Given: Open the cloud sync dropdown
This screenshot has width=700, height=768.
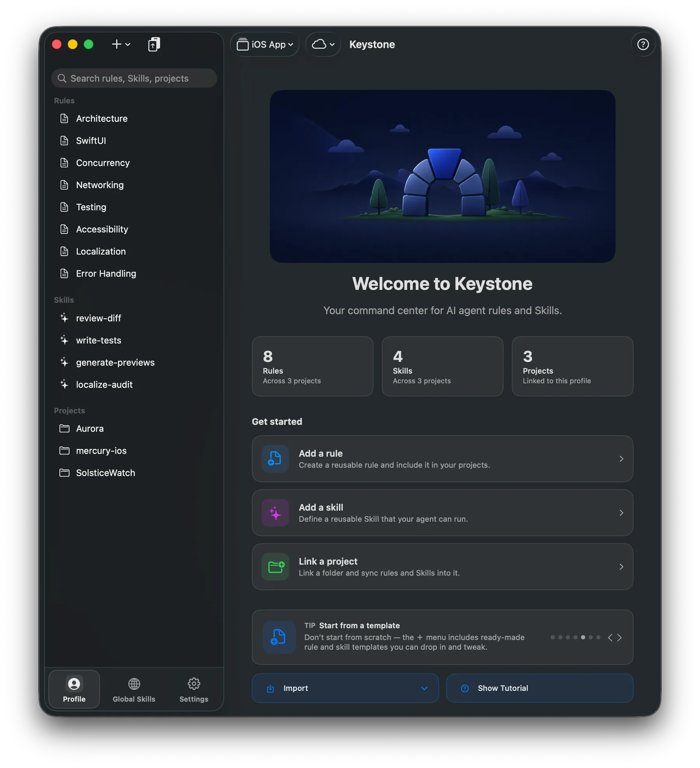Looking at the screenshot, I should click(323, 44).
